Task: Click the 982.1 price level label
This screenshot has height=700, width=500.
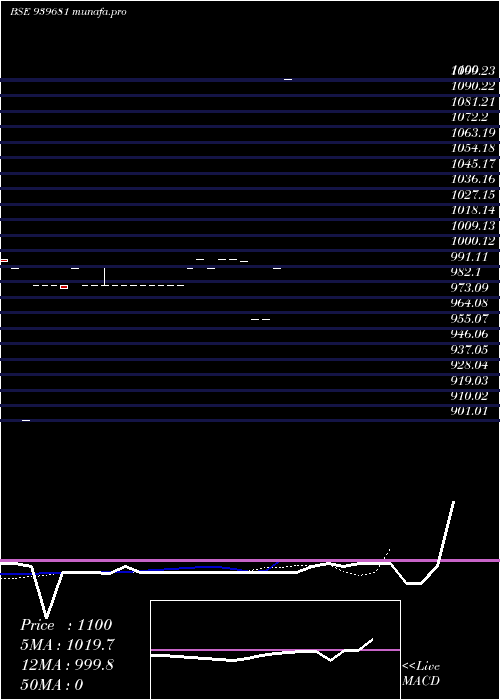Action: click(x=467, y=272)
